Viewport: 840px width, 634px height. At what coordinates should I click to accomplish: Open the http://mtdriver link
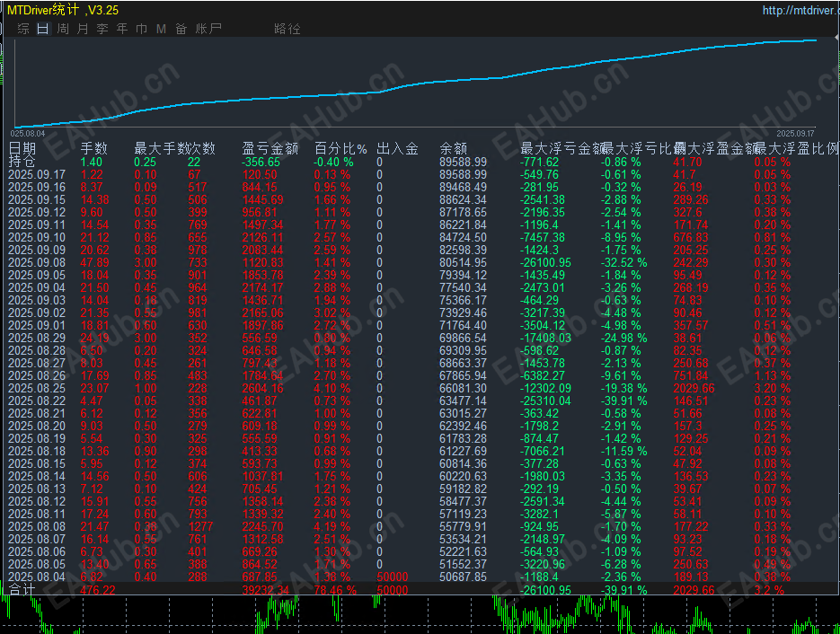(x=800, y=10)
